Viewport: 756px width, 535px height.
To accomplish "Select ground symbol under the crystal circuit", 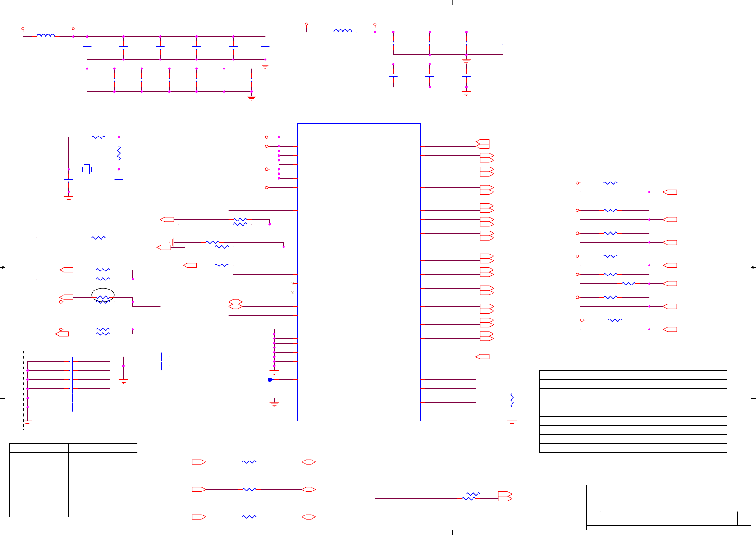I will [x=68, y=198].
